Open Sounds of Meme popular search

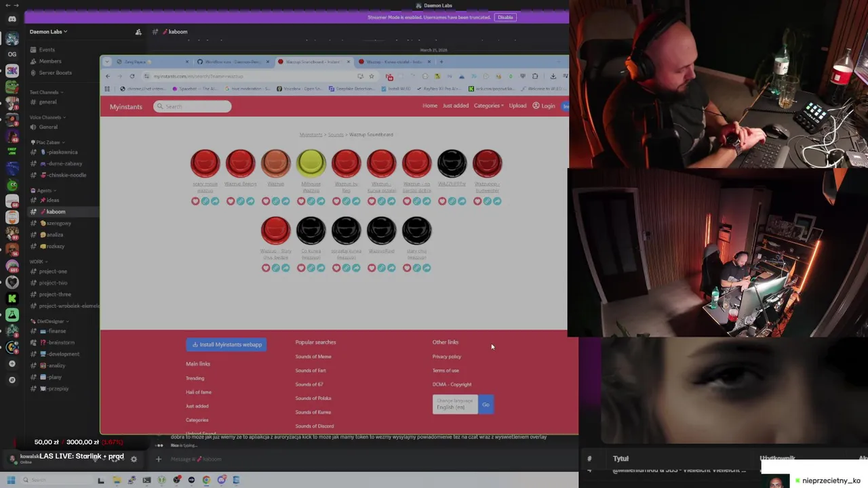coord(313,357)
